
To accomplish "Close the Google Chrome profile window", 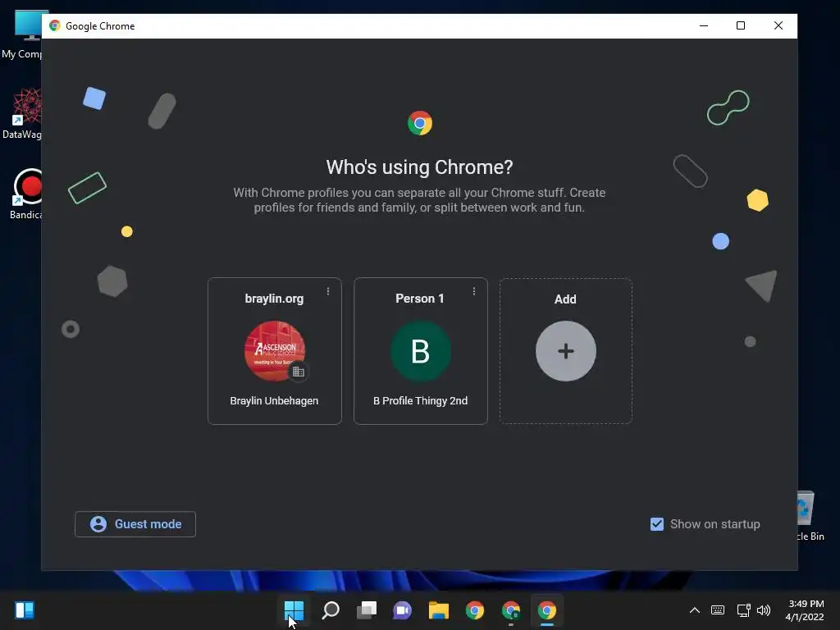I will (x=778, y=25).
